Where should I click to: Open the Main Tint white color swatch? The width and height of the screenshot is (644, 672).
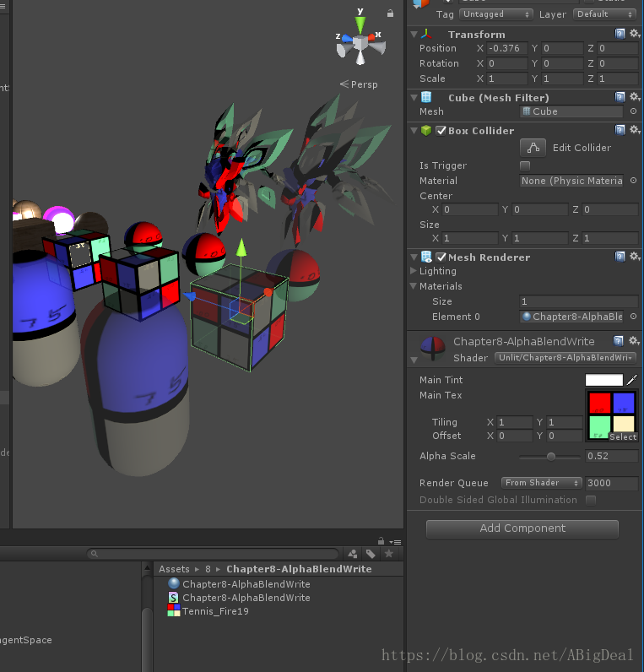(x=604, y=380)
